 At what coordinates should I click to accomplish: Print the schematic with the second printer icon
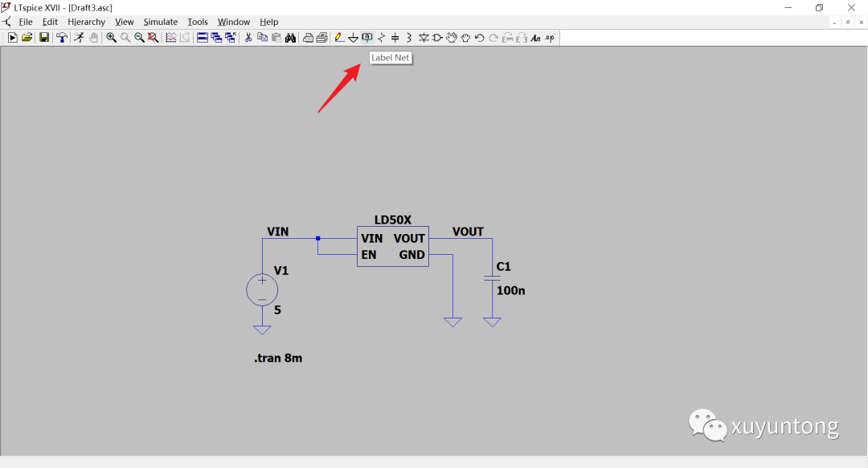click(321, 38)
